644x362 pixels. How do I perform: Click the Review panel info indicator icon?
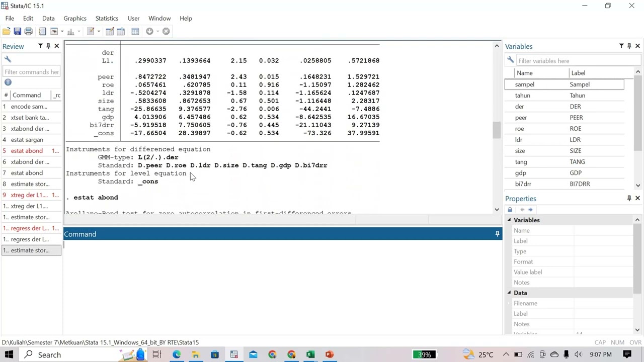tap(8, 82)
